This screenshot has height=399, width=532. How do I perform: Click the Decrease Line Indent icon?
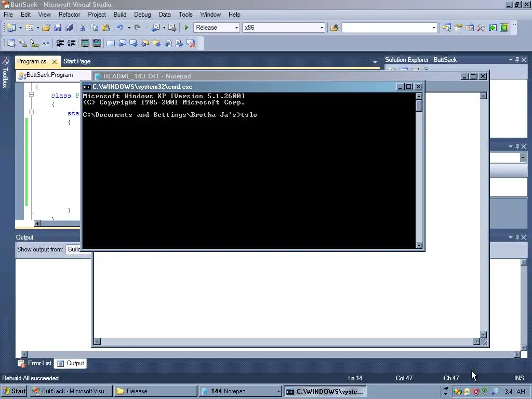(x=60, y=43)
